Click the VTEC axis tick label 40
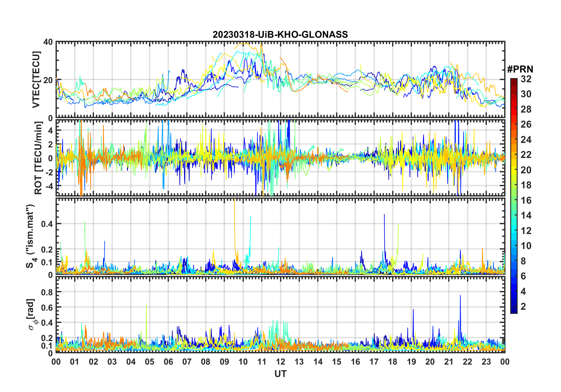The height and width of the screenshot is (392, 561). pyautogui.click(x=48, y=42)
